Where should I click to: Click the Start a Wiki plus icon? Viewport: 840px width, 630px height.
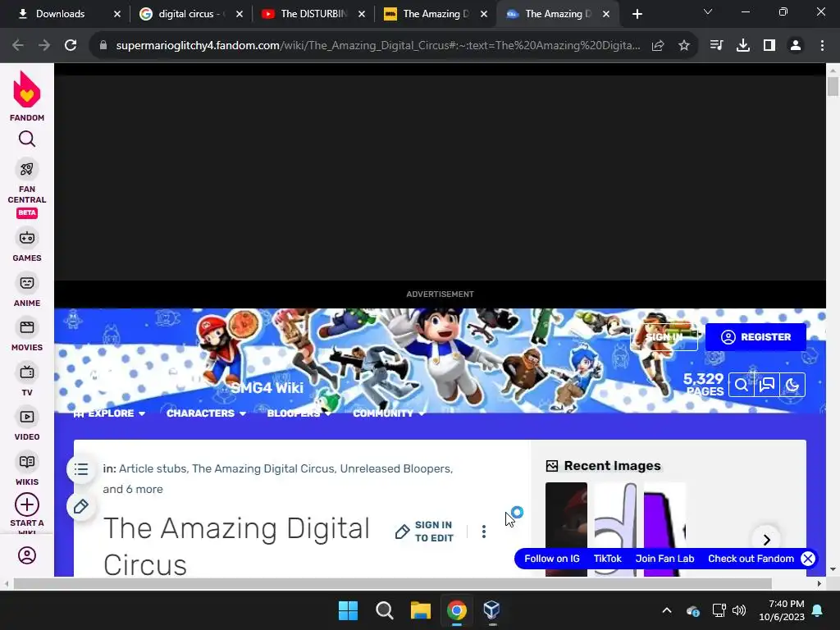[x=27, y=504]
